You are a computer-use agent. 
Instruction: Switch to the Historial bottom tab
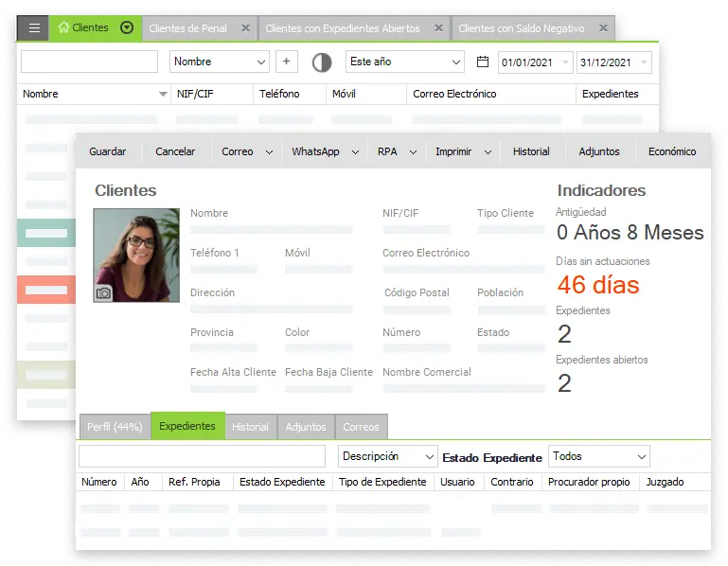(250, 427)
